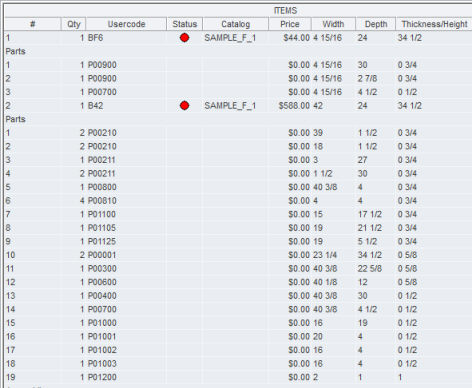Image resolution: width=472 pixels, height=388 pixels.
Task: Select the P01100 part row
Action: point(238,214)
